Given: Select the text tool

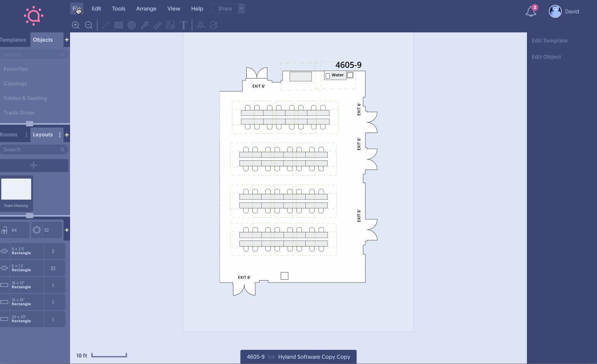Looking at the screenshot, I should tap(183, 25).
